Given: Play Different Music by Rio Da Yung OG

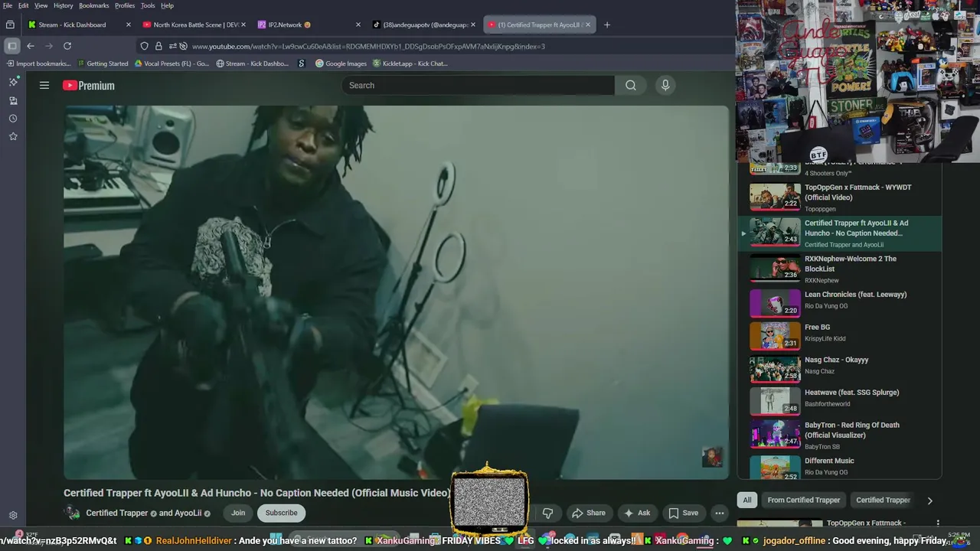Looking at the screenshot, I should coord(838,466).
